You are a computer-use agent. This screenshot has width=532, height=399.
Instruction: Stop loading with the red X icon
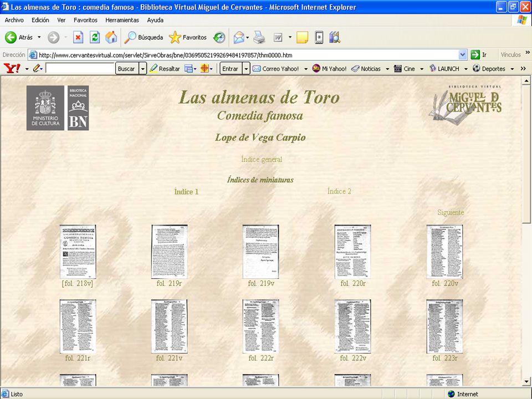[78, 37]
